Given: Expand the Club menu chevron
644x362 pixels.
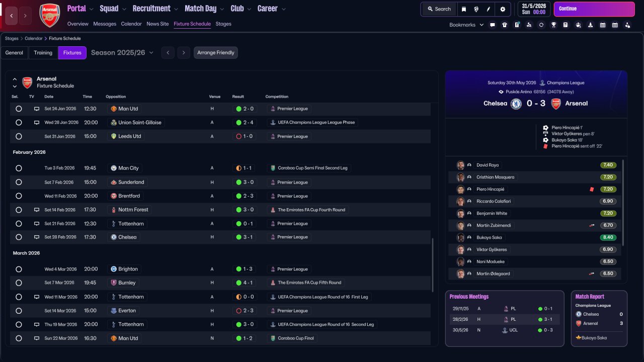Looking at the screenshot, I should click(249, 9).
